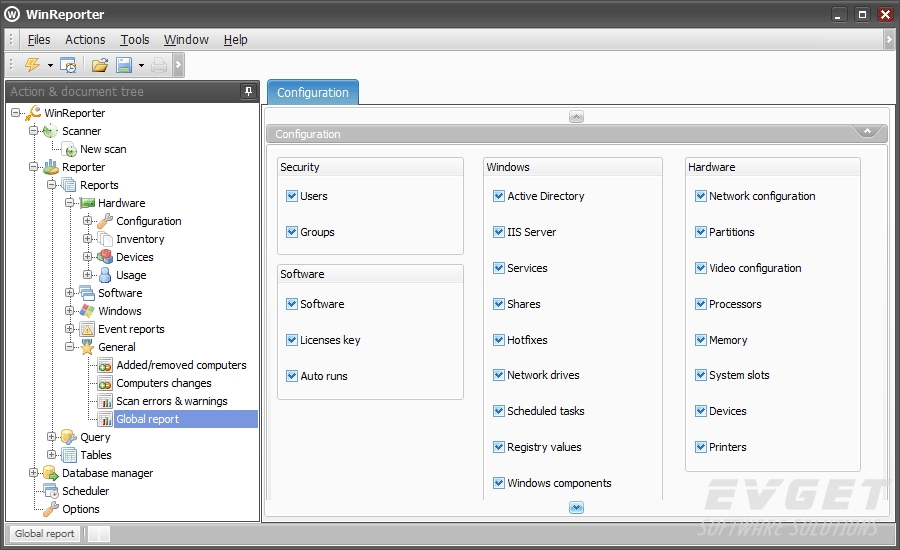Expand the Inventory tree node
Viewport: 900px width, 550px height.
pyautogui.click(x=87, y=239)
